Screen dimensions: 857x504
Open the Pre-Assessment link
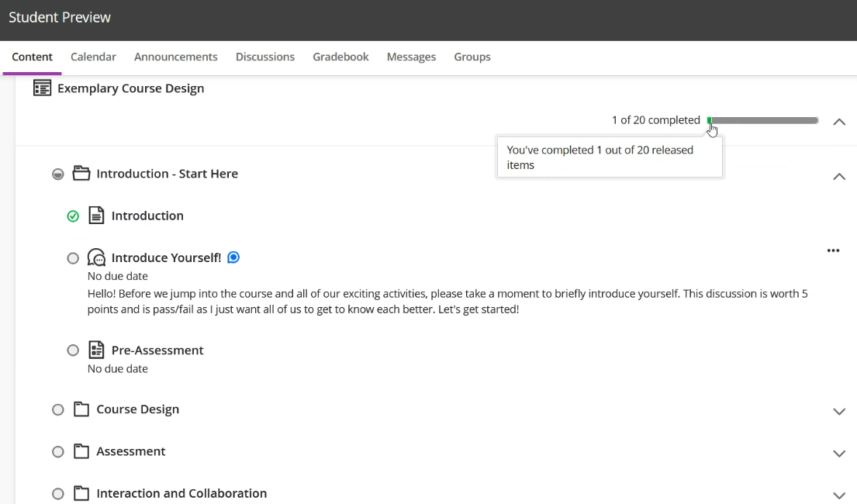pos(157,350)
